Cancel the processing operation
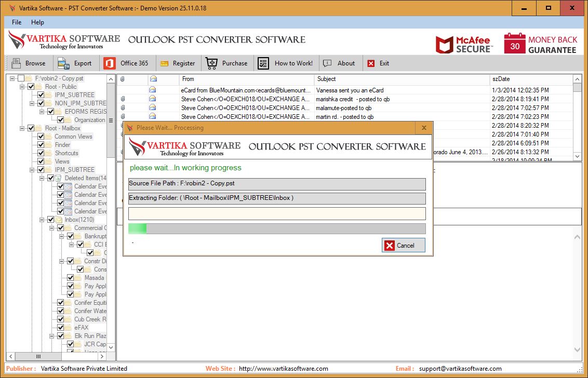 click(x=404, y=245)
